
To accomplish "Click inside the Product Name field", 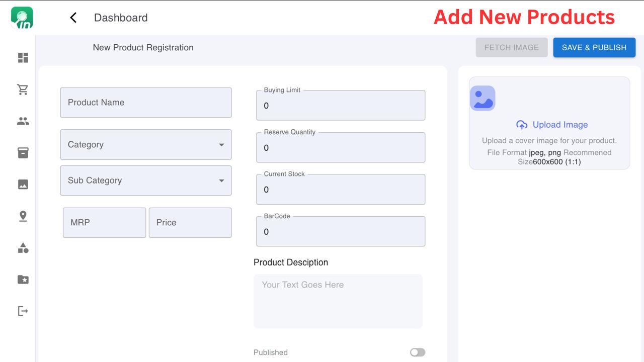I will click(146, 103).
